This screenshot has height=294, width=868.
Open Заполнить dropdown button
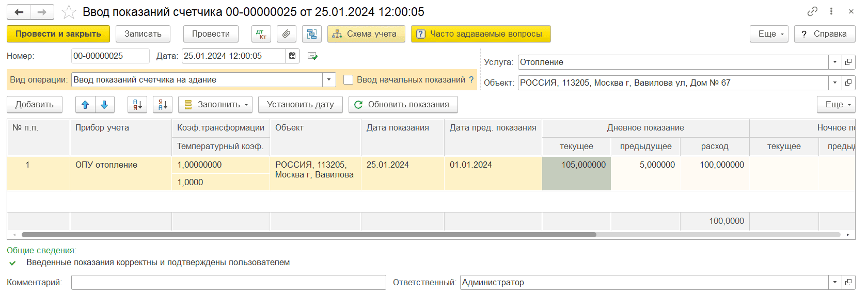pos(215,105)
